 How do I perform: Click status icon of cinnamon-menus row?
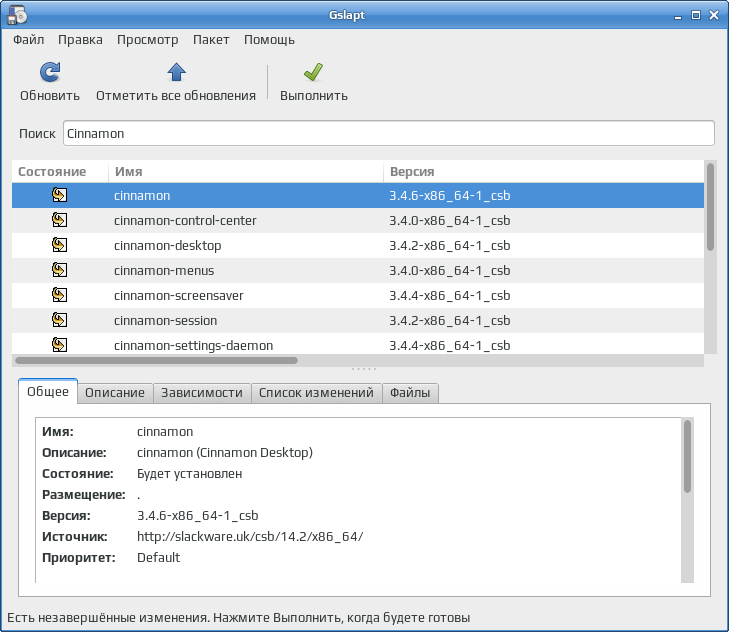(x=60, y=270)
